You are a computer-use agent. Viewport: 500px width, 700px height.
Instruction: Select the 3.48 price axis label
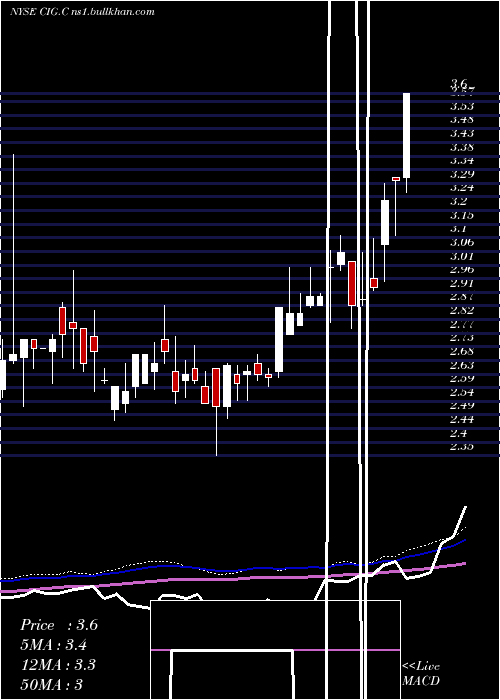[x=462, y=120]
